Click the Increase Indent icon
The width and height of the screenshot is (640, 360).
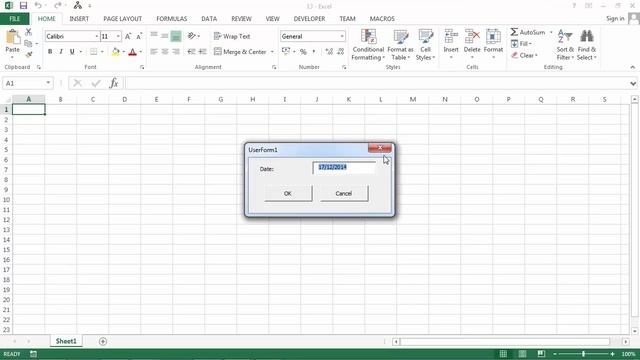202,52
